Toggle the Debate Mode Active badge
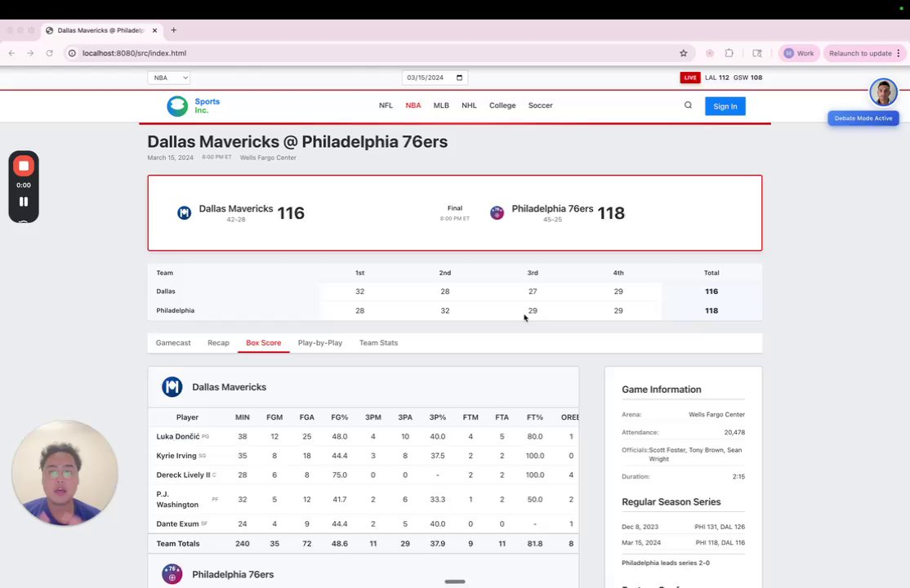Viewport: 910px width, 588px height. (863, 118)
